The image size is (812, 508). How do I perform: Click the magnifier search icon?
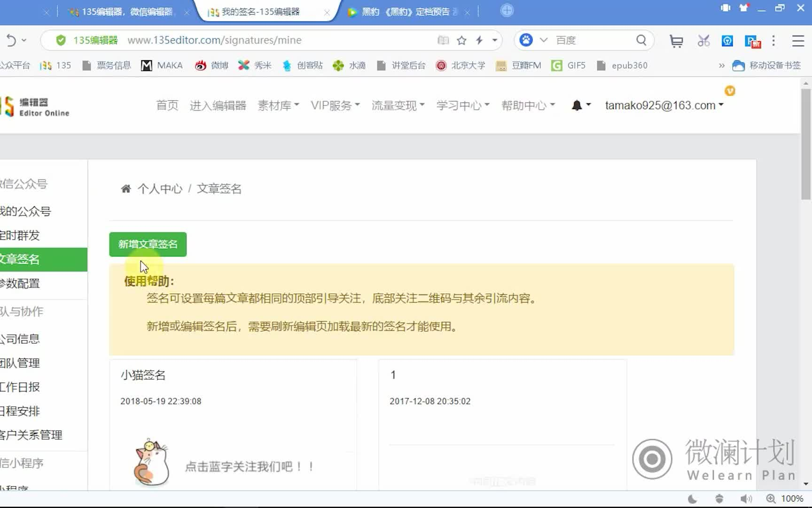tap(641, 40)
